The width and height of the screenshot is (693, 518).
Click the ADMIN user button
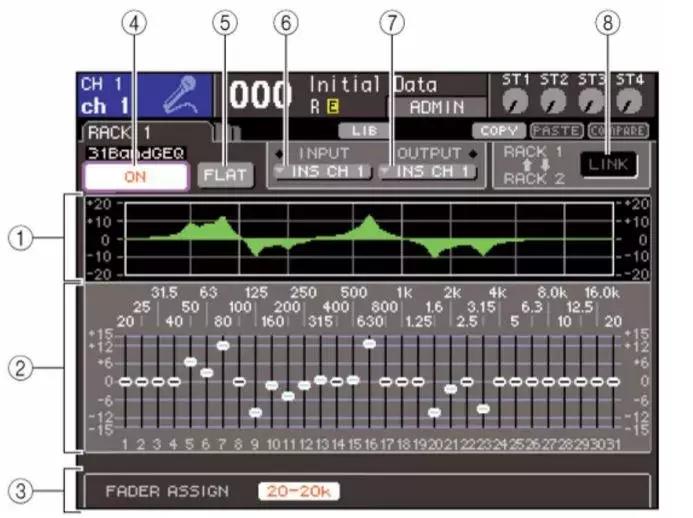tap(437, 107)
